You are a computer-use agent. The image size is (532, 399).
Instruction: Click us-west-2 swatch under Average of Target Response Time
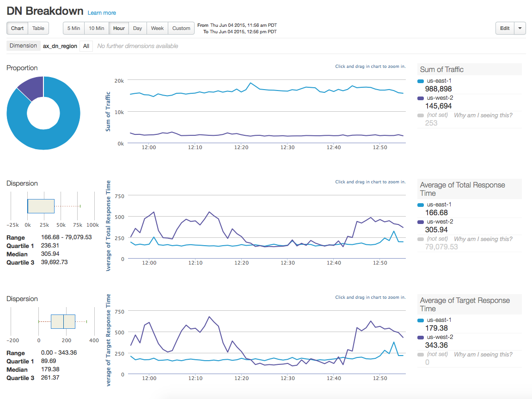pyautogui.click(x=421, y=337)
